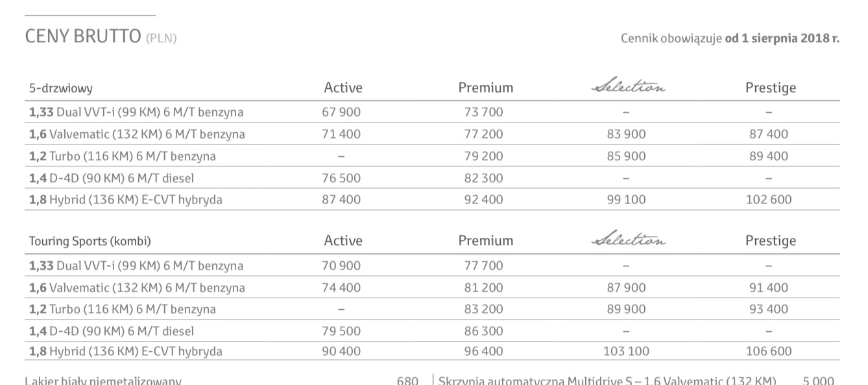Click the Touring Sports 1,4 D-4D Premium price 86 300
Screen dimensions: 868x385
[483, 331]
